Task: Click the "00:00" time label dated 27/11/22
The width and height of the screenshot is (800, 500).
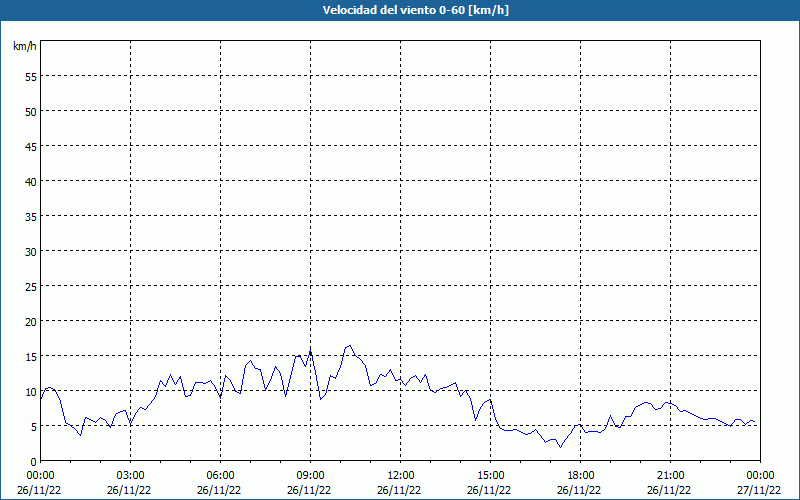Action: (760, 476)
